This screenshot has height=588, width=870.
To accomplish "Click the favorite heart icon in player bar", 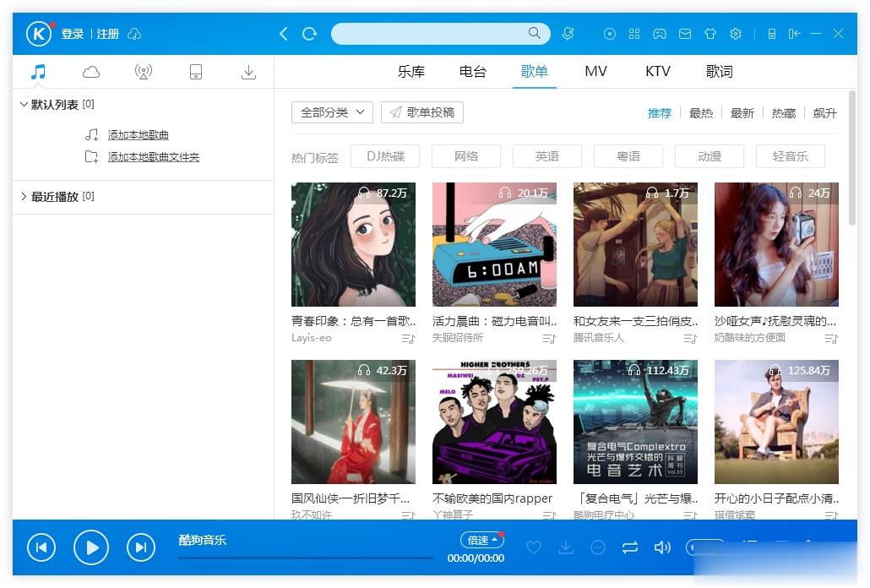I will click(x=534, y=547).
